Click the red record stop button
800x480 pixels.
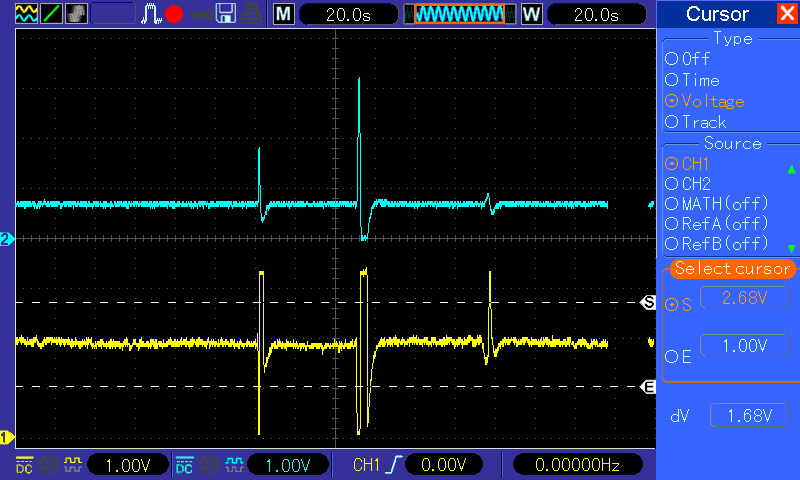tap(174, 14)
